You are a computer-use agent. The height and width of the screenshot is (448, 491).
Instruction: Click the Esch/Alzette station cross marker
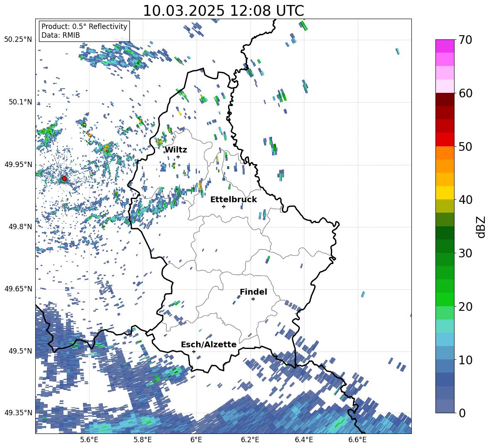[194, 351]
